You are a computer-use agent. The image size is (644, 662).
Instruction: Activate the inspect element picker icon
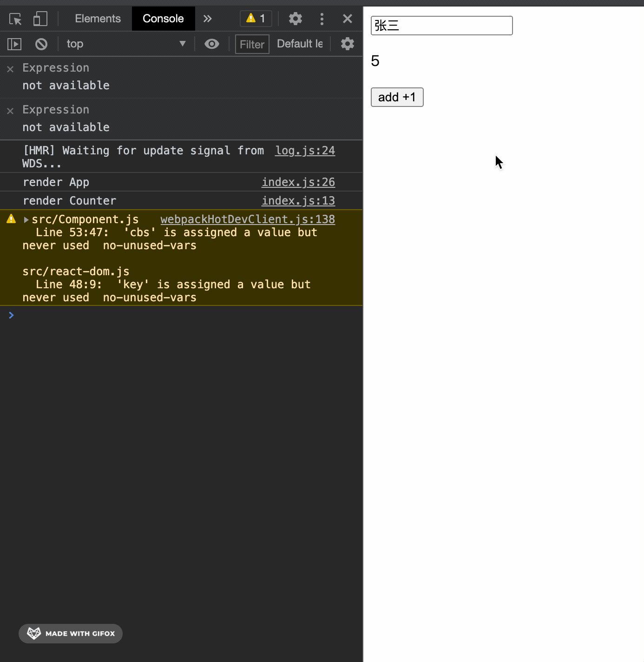pyautogui.click(x=15, y=19)
